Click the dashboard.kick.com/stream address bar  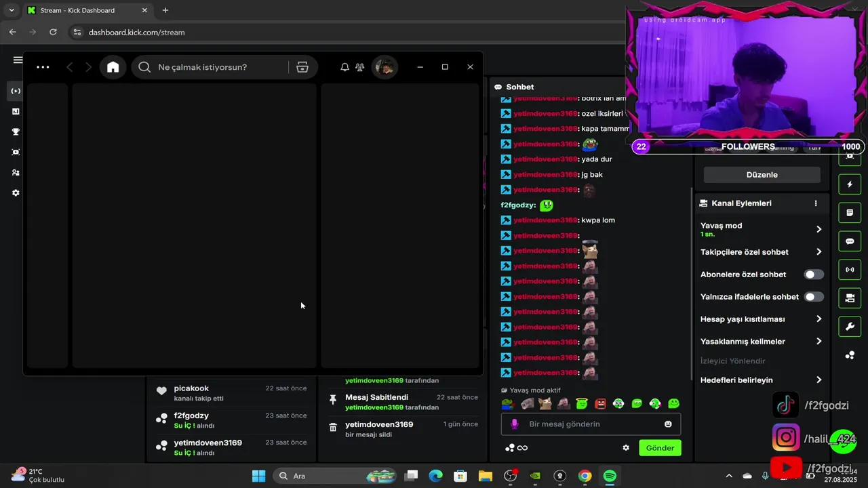click(x=136, y=33)
